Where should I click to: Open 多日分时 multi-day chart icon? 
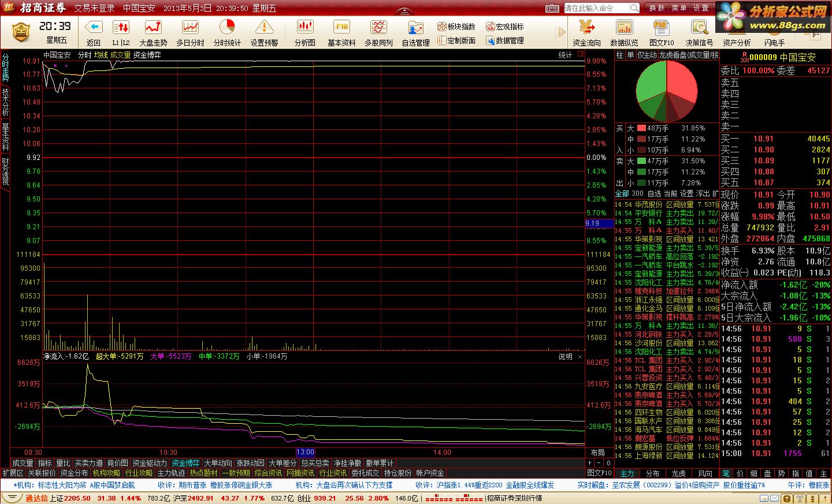pyautogui.click(x=190, y=27)
